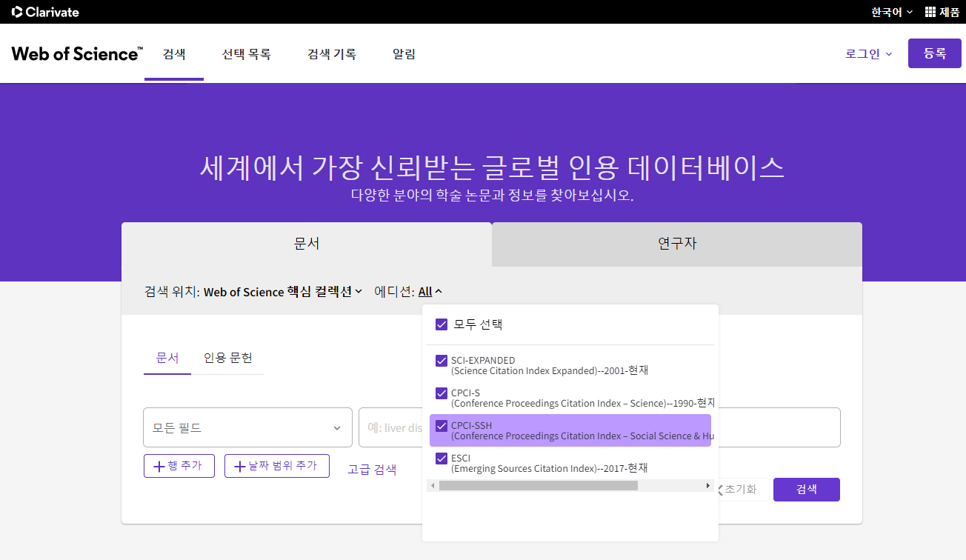The height and width of the screenshot is (560, 966).
Task: Open the 고급 검색 link
Action: 372,469
